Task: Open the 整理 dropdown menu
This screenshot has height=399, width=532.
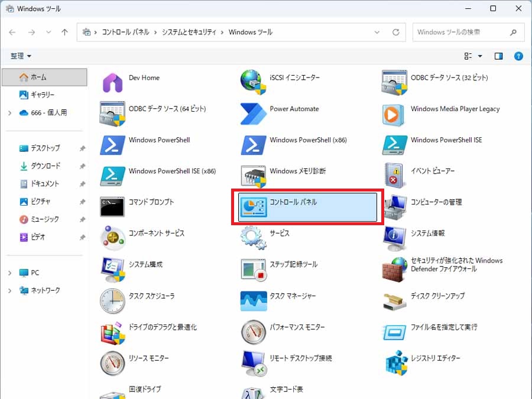Action: (21, 56)
